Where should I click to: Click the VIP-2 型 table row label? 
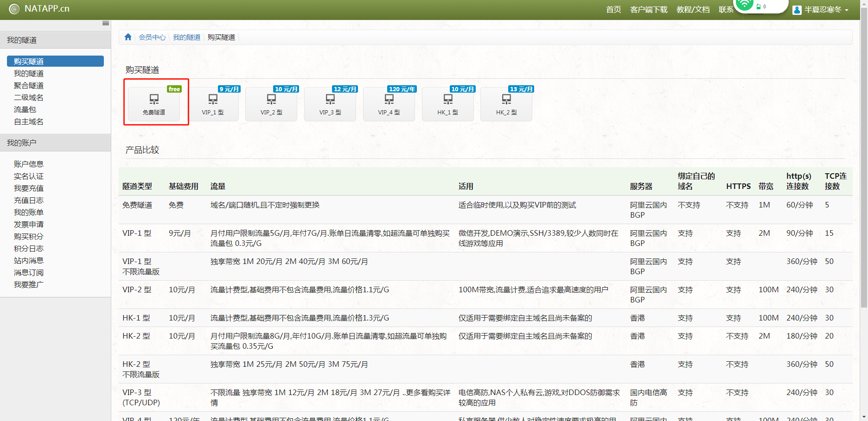click(x=137, y=290)
